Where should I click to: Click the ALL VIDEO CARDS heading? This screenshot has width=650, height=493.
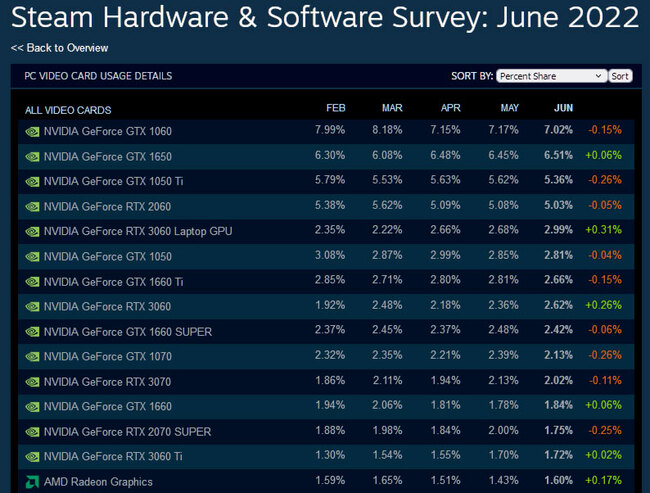click(68, 110)
